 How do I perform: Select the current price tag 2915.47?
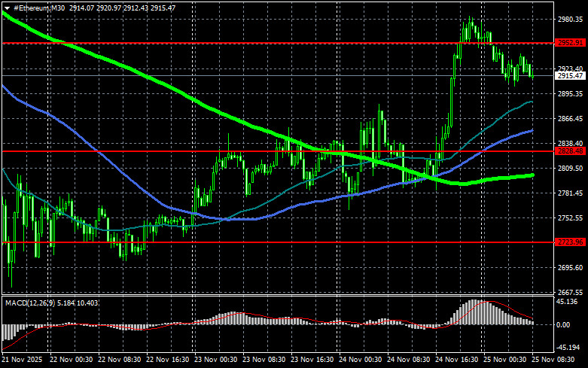point(570,76)
